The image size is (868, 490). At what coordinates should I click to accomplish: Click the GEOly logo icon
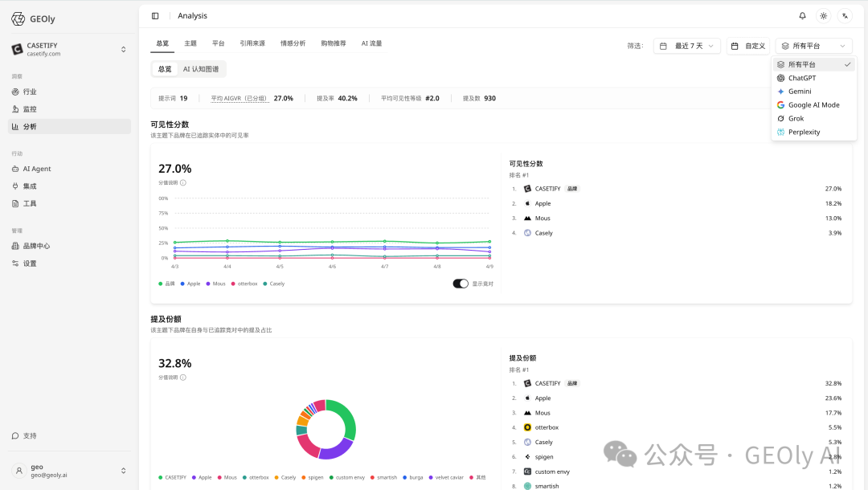pyautogui.click(x=18, y=18)
